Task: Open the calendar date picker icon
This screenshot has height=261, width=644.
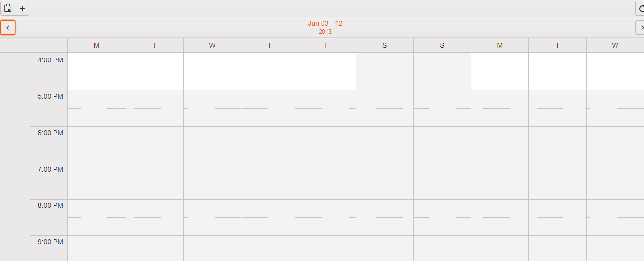Action: point(8,8)
